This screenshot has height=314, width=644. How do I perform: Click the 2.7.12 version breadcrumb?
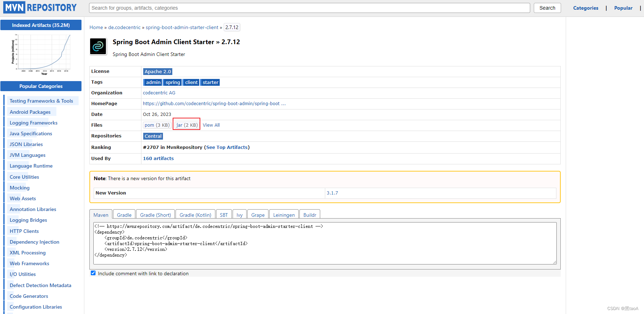[232, 27]
